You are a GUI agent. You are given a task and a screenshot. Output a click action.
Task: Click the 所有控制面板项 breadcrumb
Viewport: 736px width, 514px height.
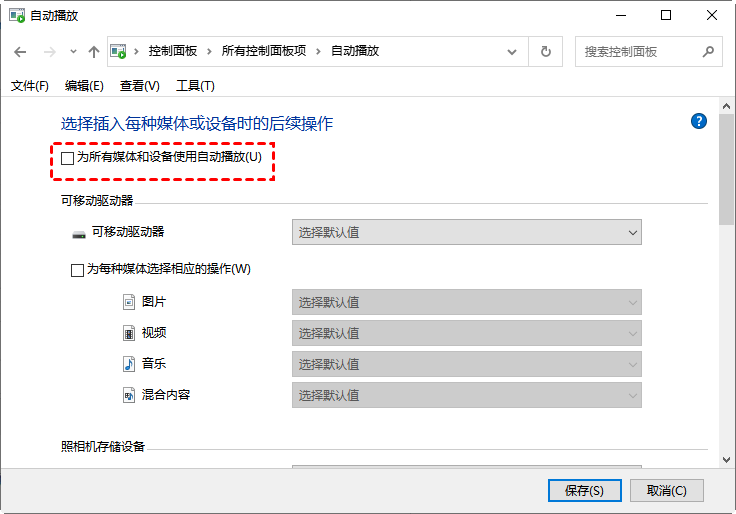point(270,51)
